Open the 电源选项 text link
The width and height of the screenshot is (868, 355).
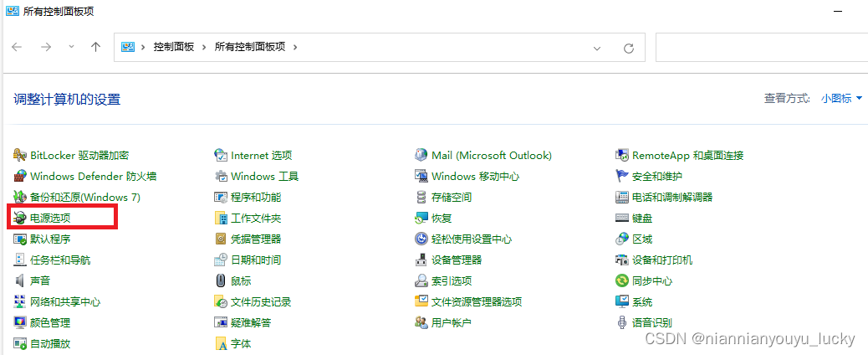(50, 219)
